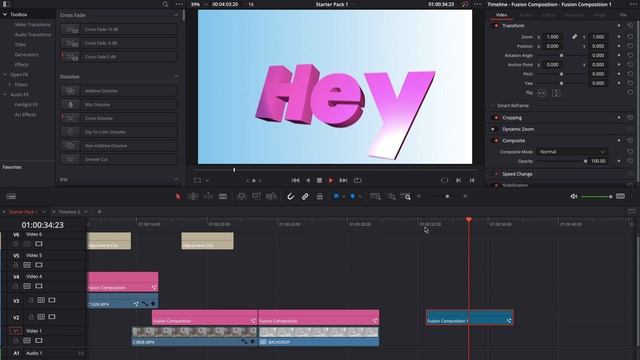Toggle the Transform section enable switch
This screenshot has height=360, width=640.
[496, 26]
